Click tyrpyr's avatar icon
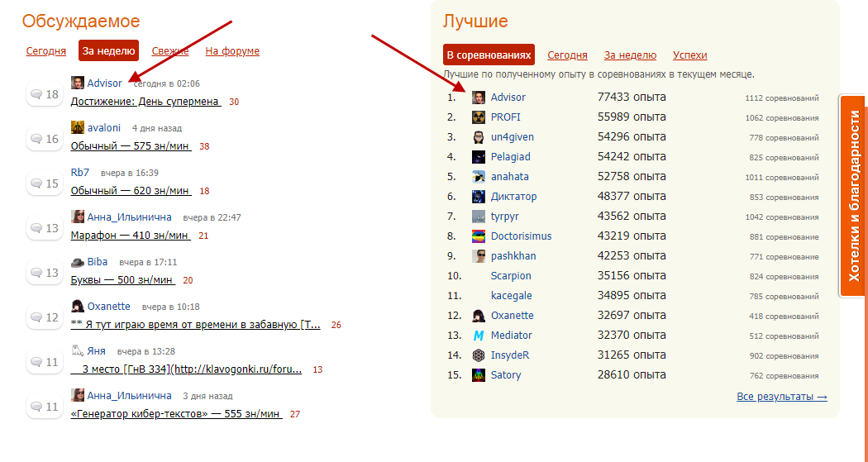The height and width of the screenshot is (462, 868). click(479, 217)
